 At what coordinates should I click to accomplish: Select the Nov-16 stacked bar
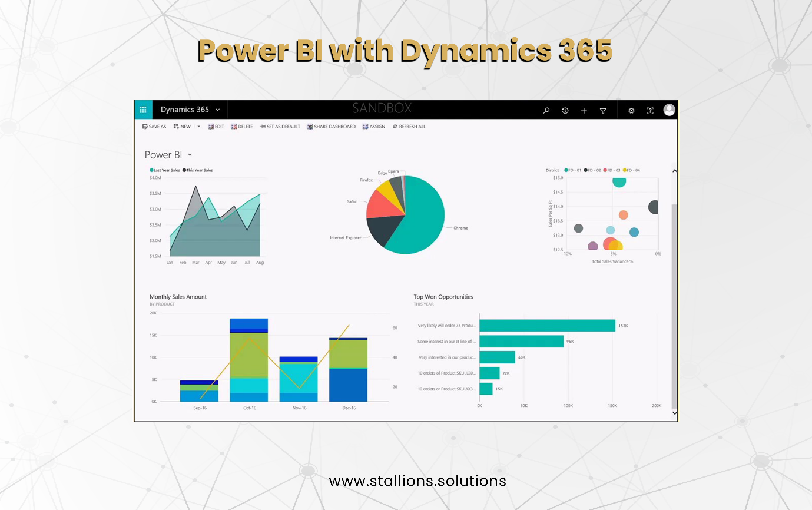click(299, 379)
